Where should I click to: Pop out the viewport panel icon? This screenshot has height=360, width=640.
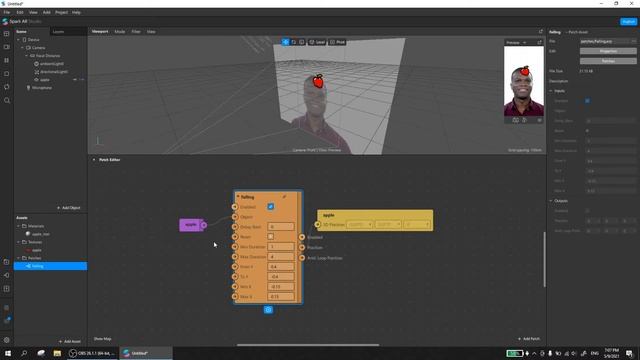[x=541, y=31]
